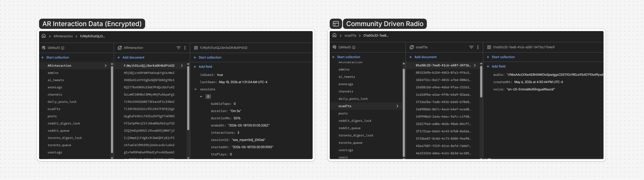The width and height of the screenshot is (644, 180).
Task: Click the (default) database icon in the Community Driven Radio panel
Action: tap(334, 47)
